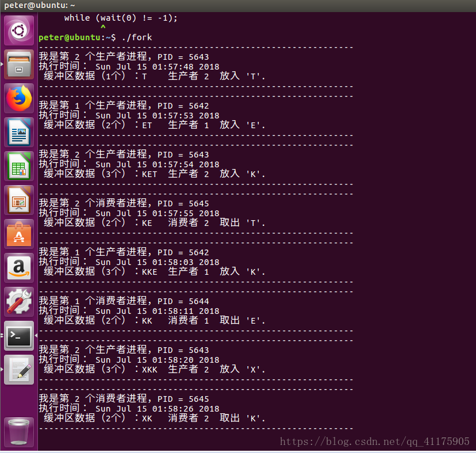476x453 pixels.
Task: Open LibreOffice Writer from the dock
Action: pos(19,132)
